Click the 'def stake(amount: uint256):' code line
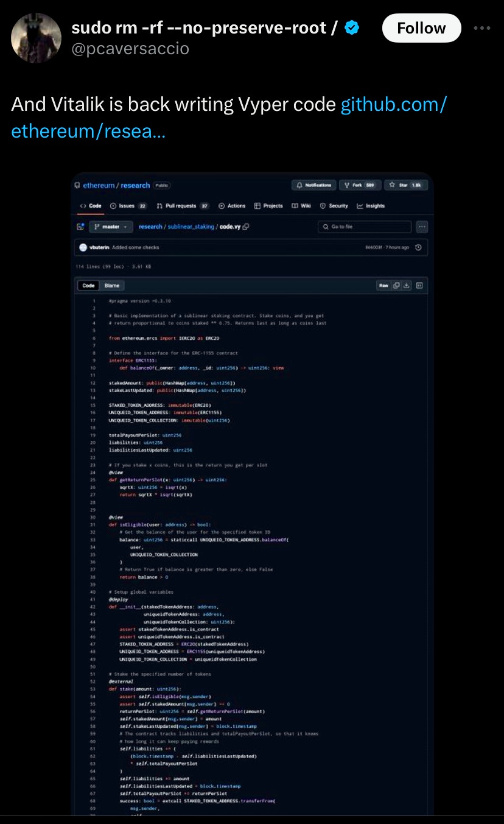Screen dimensions: 504x824 (145, 689)
